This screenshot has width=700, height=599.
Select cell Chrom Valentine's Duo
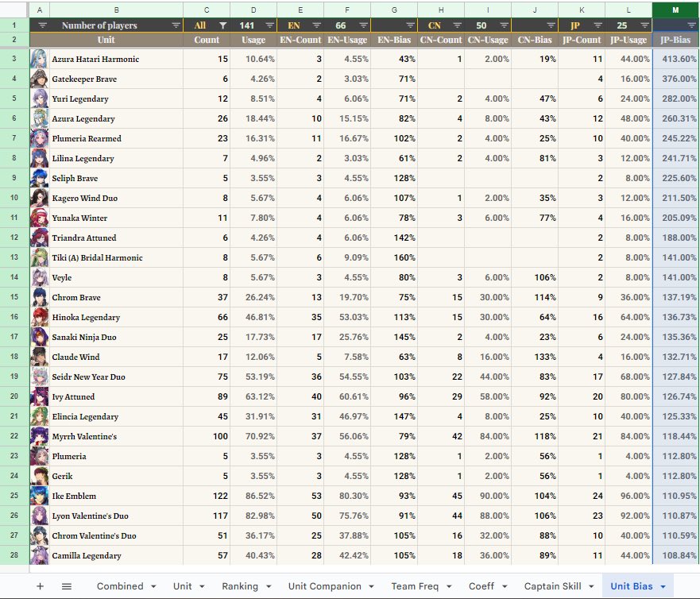click(116, 535)
